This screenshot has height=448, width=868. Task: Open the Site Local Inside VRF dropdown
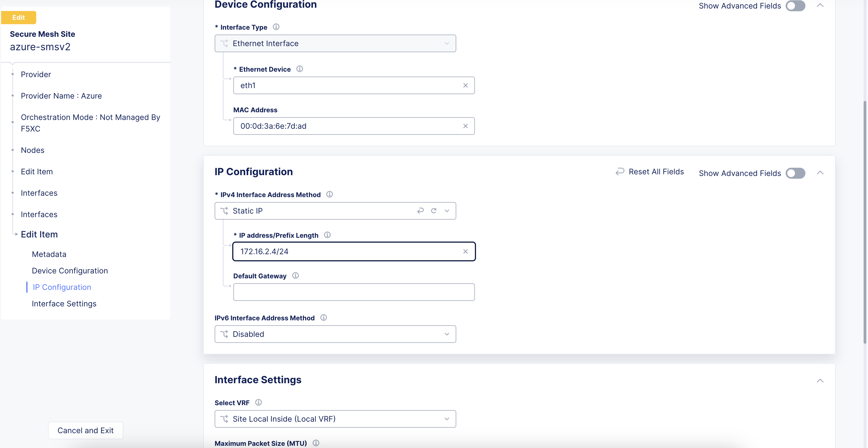click(447, 419)
